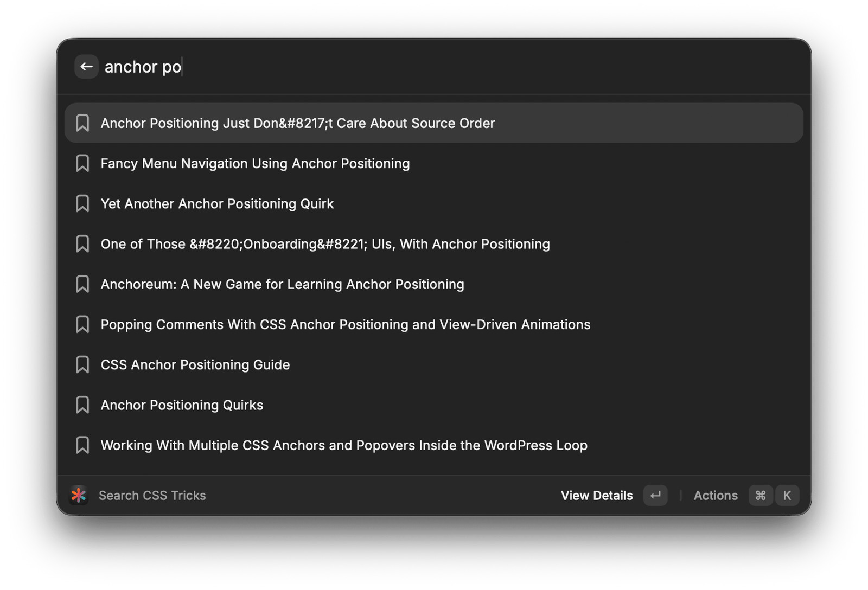Click the K key icon in the footer
This screenshot has width=868, height=590.
point(787,495)
